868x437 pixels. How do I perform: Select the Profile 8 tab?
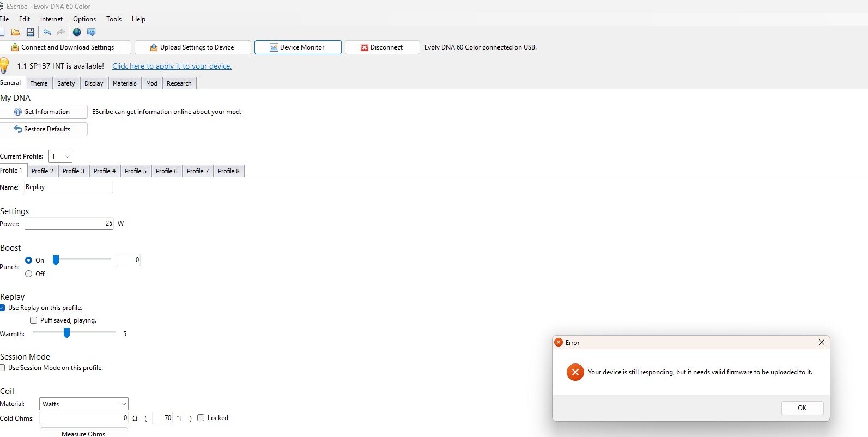coord(229,171)
